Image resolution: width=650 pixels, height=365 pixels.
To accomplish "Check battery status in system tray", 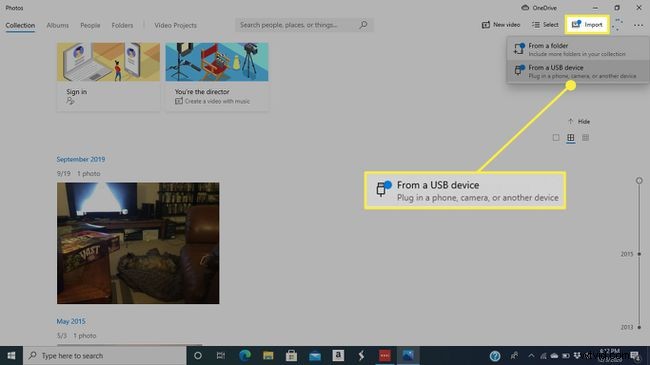I will (x=565, y=355).
